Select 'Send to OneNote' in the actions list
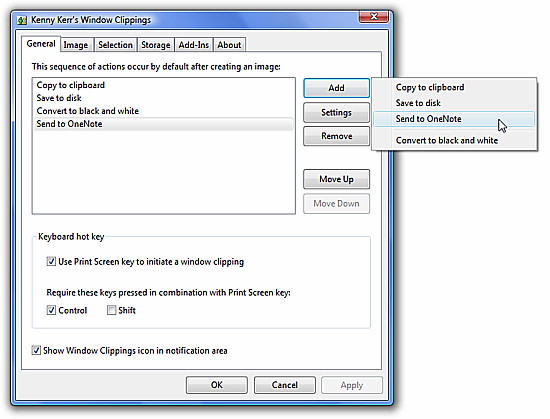Viewport: 550px width, 419px height. (x=163, y=124)
